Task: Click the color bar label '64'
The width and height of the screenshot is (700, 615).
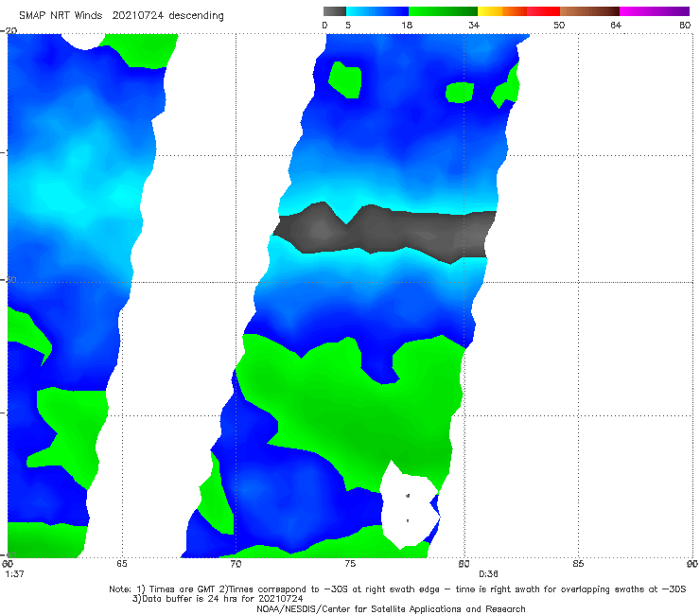Action: click(x=616, y=25)
